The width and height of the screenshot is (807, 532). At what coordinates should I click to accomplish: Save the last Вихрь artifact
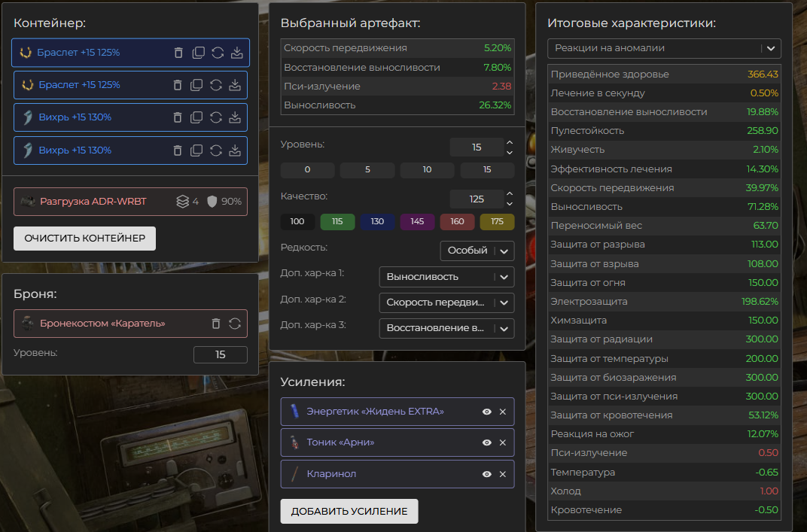tap(235, 150)
